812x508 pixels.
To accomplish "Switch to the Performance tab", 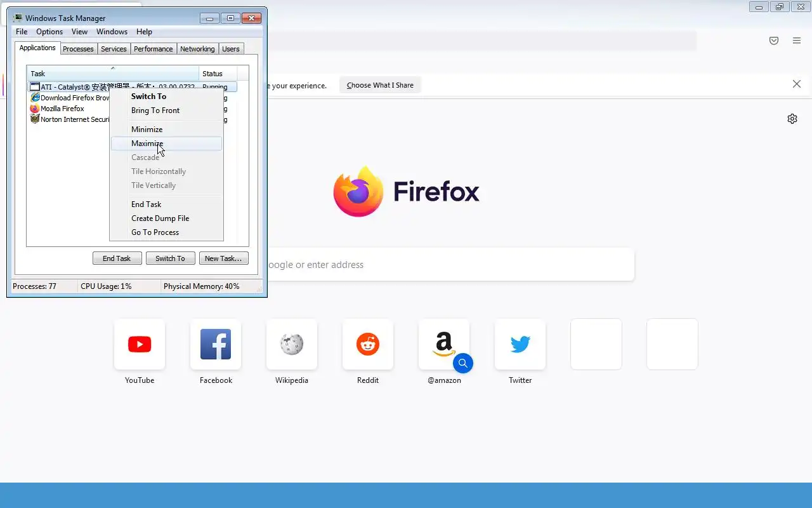I will (x=154, y=49).
